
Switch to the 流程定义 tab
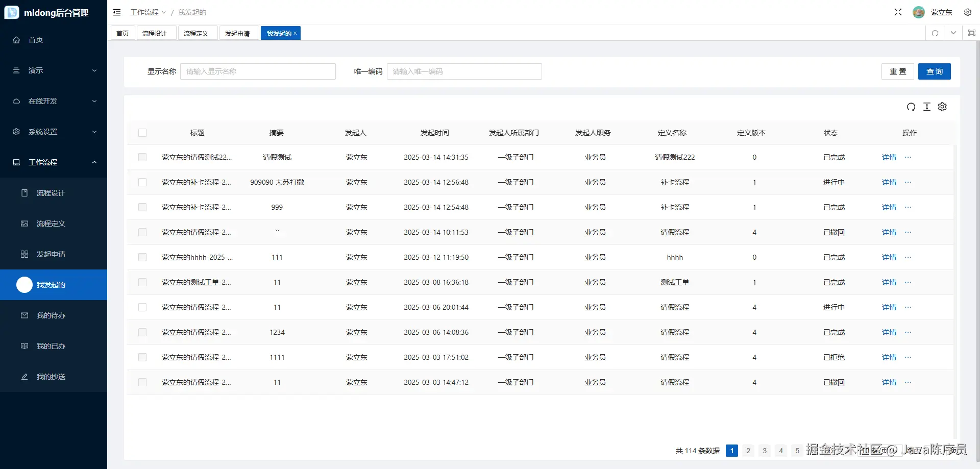[x=198, y=33]
